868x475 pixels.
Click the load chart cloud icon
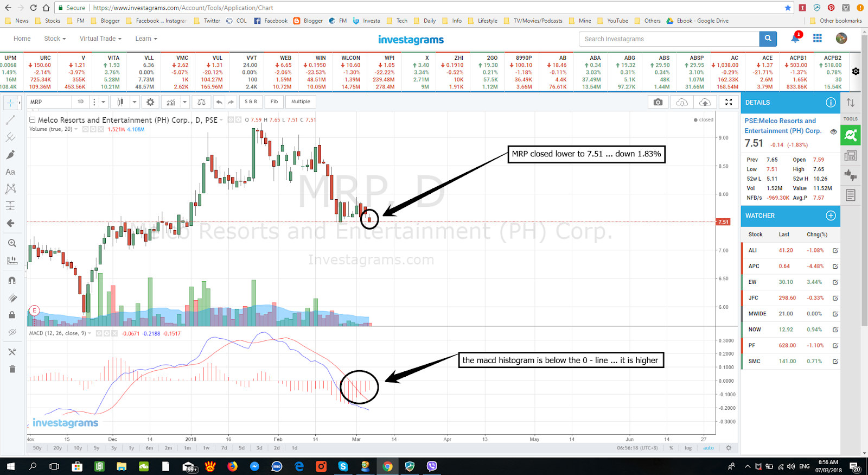[682, 102]
